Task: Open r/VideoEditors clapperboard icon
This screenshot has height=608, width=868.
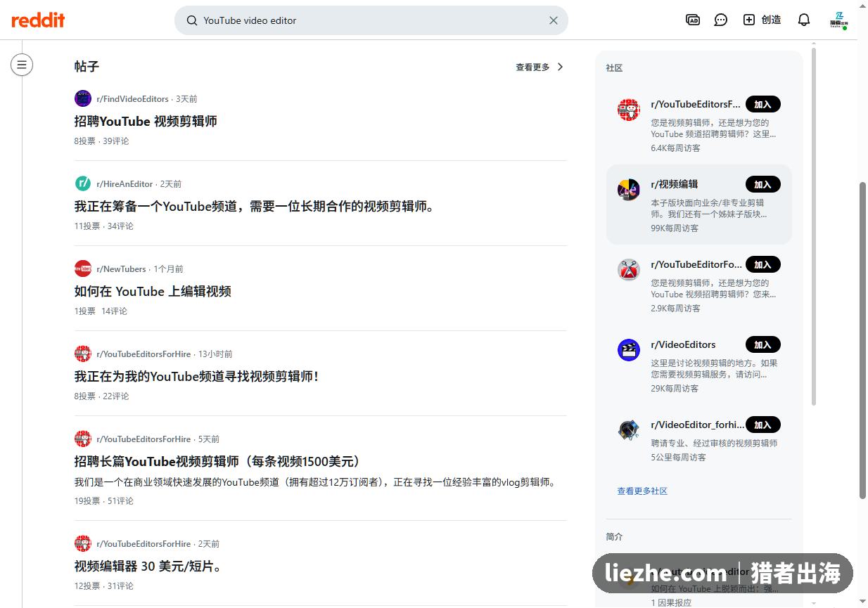Action: click(629, 350)
